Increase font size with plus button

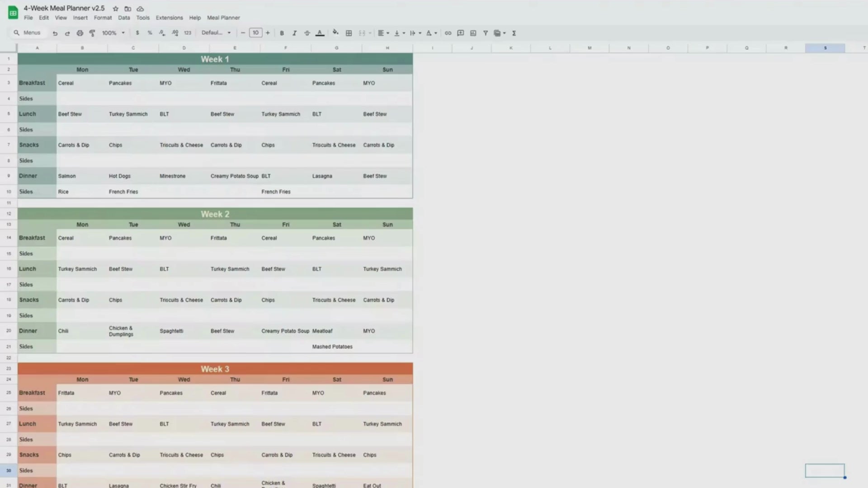point(268,33)
